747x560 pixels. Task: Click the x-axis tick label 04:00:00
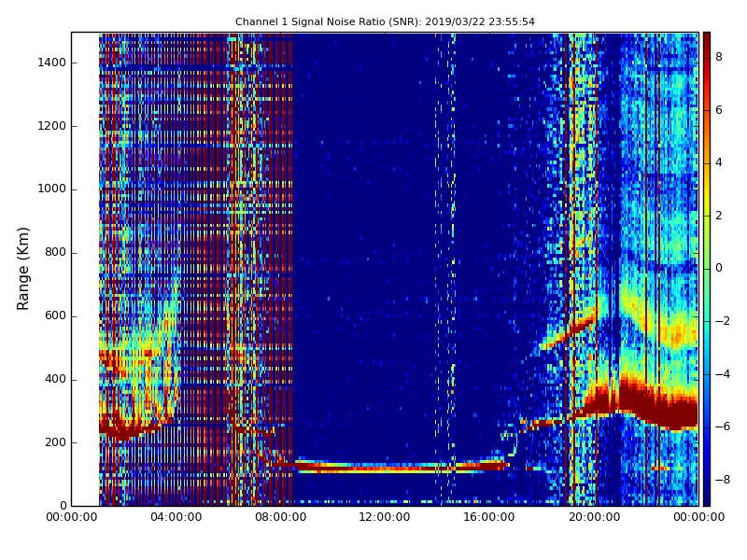pos(176,517)
